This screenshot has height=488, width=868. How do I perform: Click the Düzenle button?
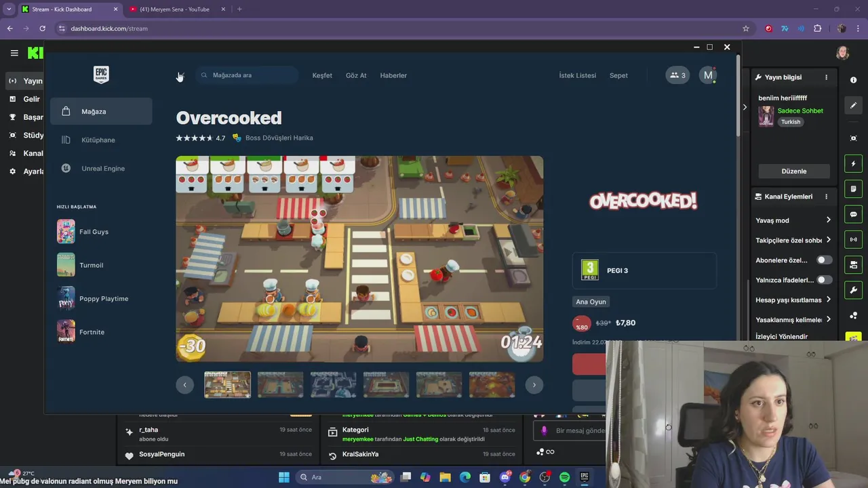point(793,171)
